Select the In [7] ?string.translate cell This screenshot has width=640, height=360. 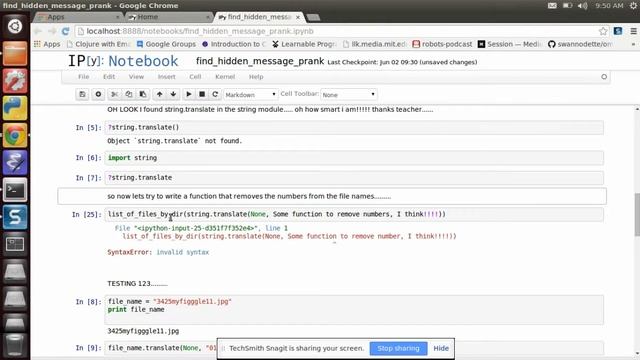click(354, 178)
